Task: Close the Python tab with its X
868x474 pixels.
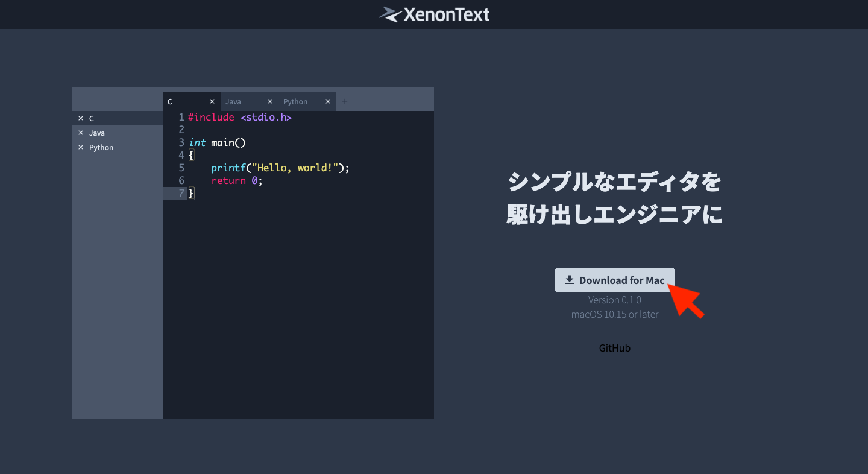Action: click(328, 101)
